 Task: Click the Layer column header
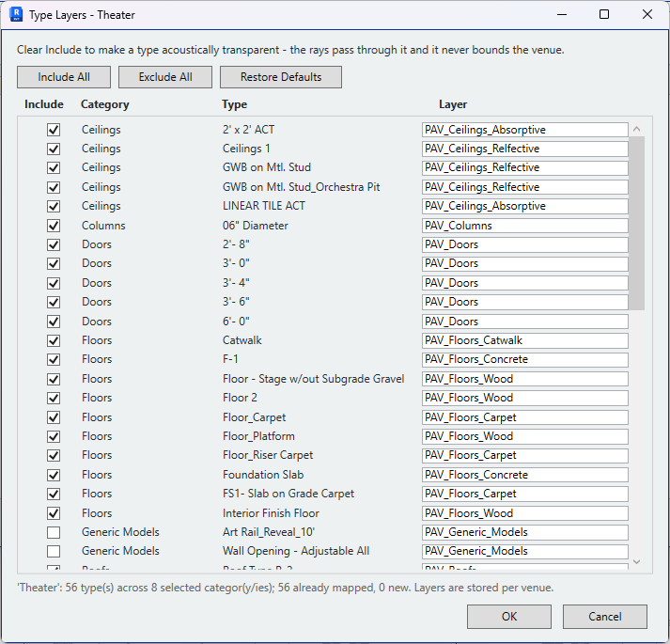453,104
